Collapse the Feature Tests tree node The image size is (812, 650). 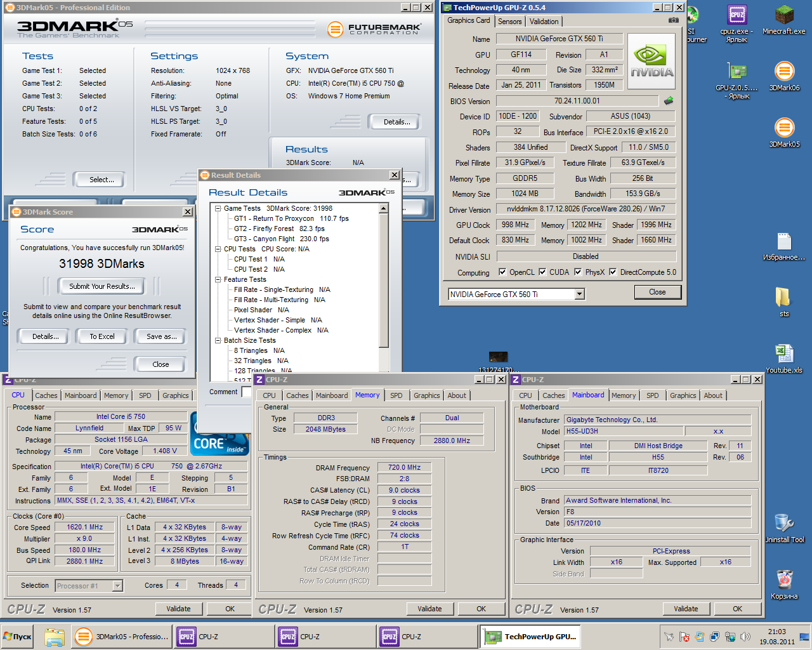(218, 279)
